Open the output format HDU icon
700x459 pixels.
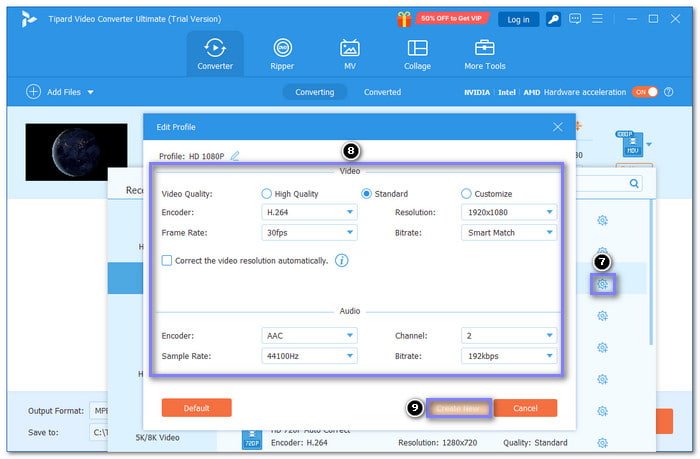coord(632,144)
